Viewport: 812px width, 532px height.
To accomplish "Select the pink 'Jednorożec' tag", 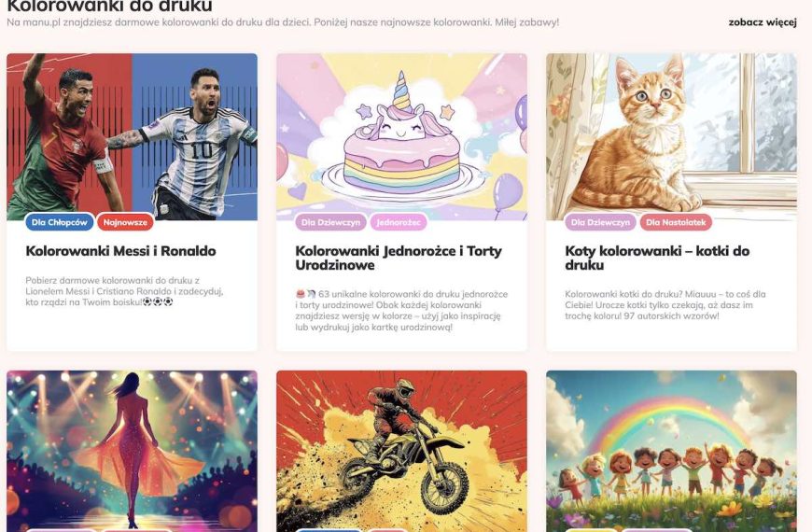I will tap(399, 222).
